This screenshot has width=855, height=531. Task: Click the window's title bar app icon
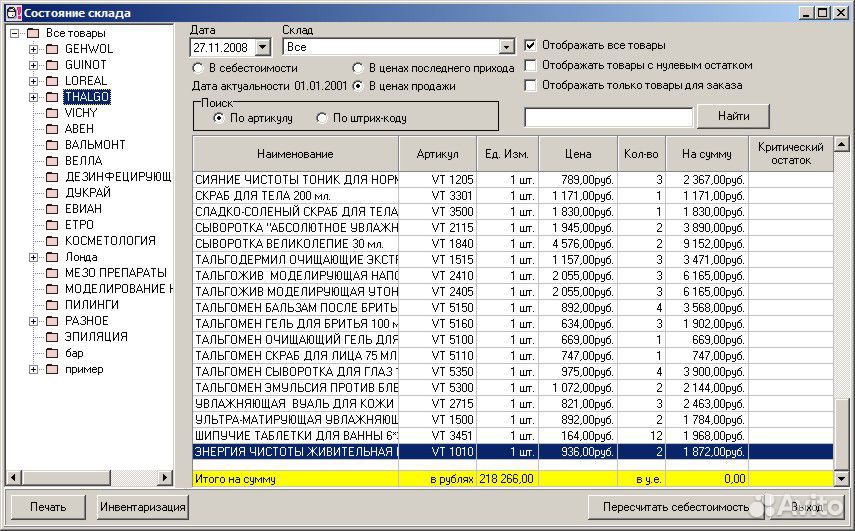click(x=10, y=12)
